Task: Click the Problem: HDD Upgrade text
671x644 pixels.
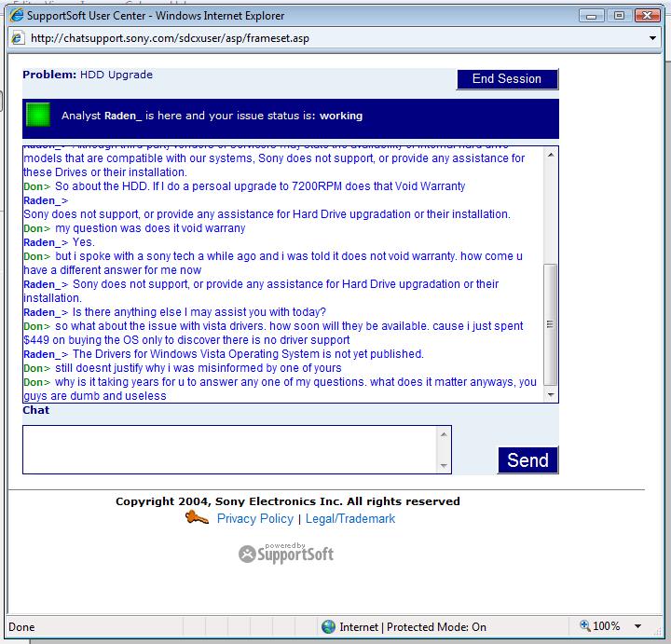Action: coord(88,75)
